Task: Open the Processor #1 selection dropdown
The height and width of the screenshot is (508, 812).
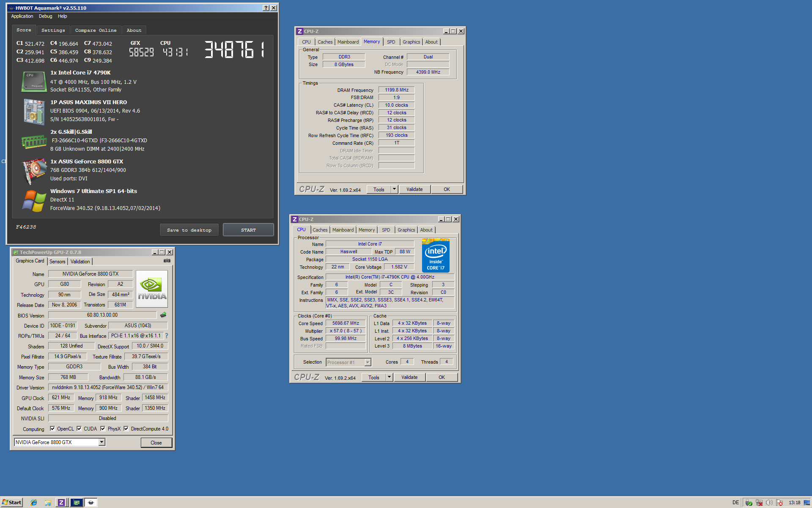Action: (x=368, y=362)
